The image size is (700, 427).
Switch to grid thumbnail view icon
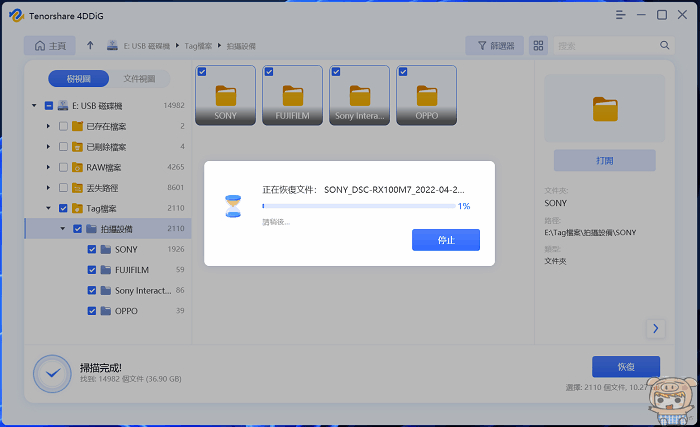[539, 46]
